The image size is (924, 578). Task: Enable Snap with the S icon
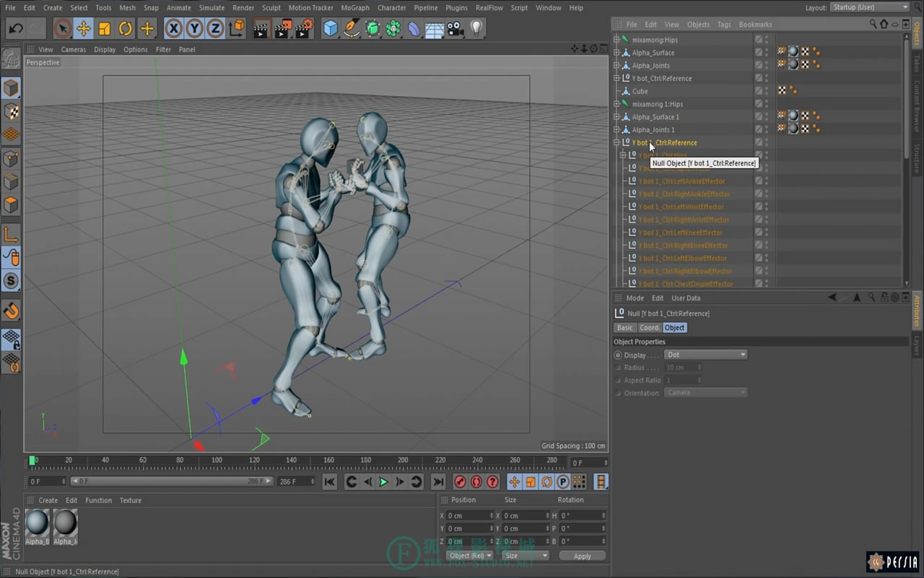[x=11, y=281]
